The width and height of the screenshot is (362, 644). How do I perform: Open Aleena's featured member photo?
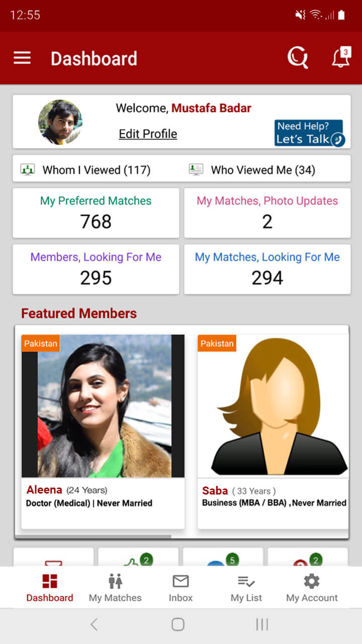103,406
